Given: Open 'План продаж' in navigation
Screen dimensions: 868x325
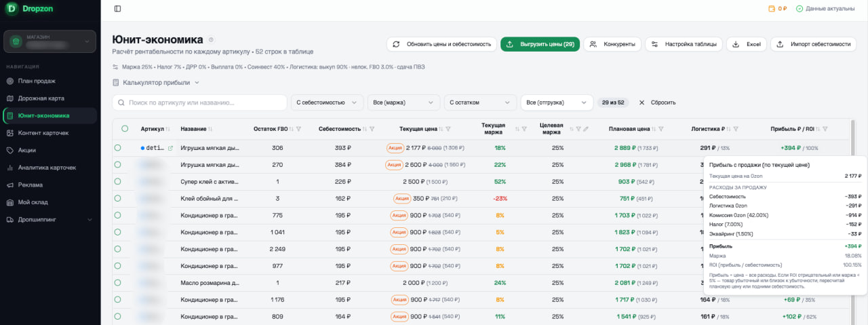Looking at the screenshot, I should pos(49,81).
